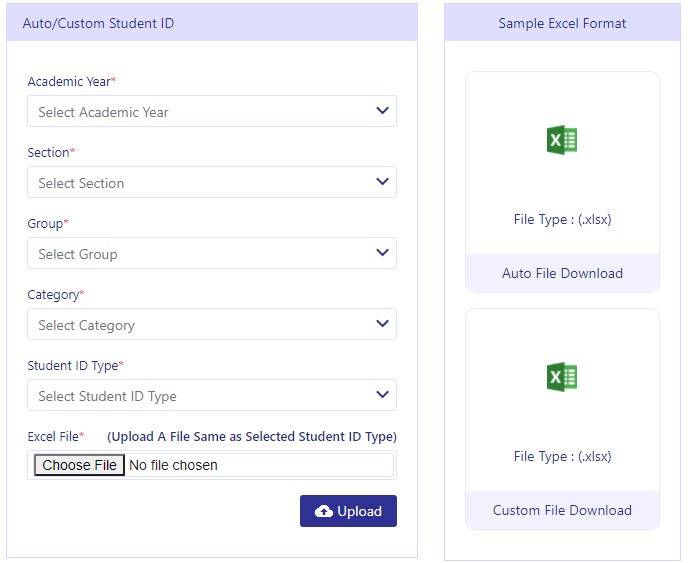Download the Auto File sample
This screenshot has width=694, height=563.
click(562, 273)
